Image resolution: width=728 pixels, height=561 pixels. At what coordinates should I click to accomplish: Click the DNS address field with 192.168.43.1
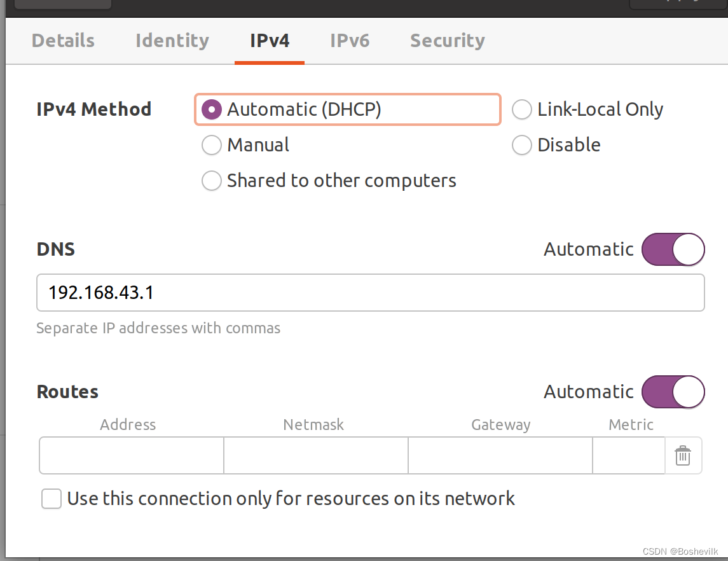(370, 293)
